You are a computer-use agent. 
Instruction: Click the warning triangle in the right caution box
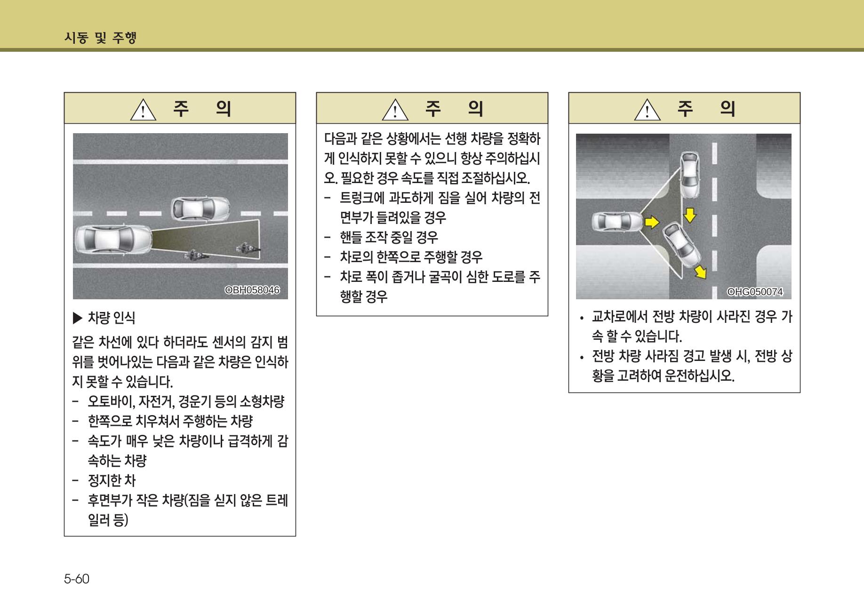coord(648,110)
